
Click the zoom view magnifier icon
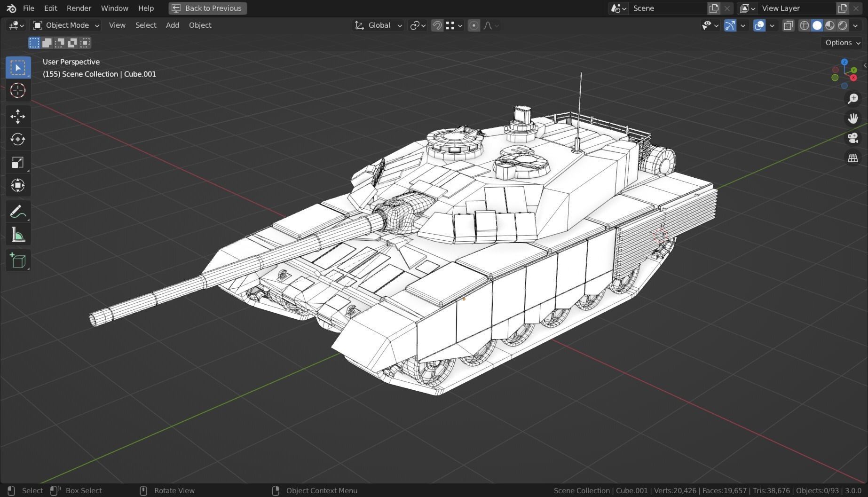(852, 98)
